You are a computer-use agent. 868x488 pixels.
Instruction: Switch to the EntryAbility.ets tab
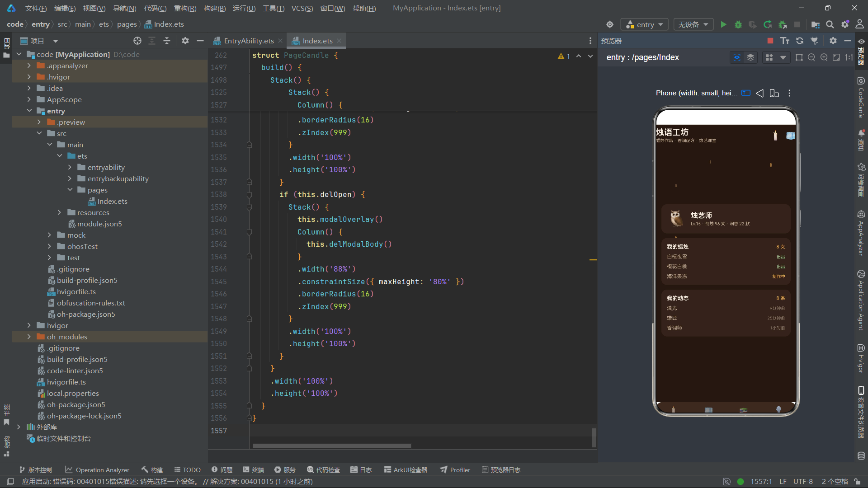(x=248, y=41)
